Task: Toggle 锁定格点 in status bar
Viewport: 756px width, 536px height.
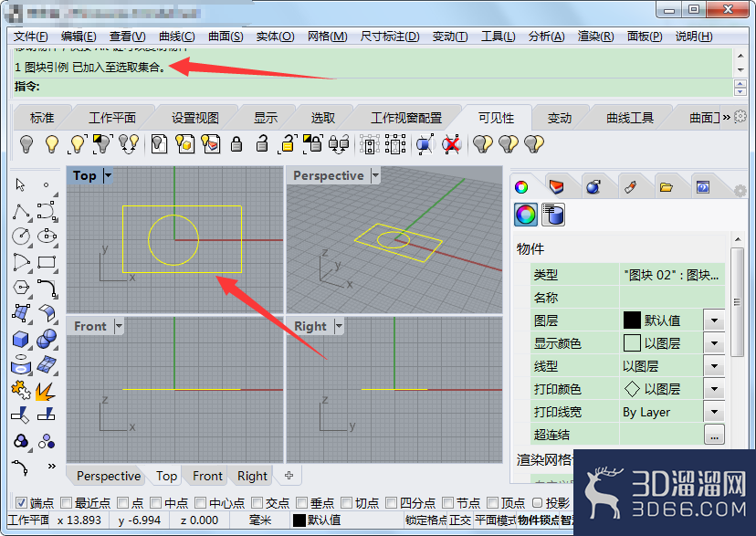Action: pyautogui.click(x=426, y=520)
